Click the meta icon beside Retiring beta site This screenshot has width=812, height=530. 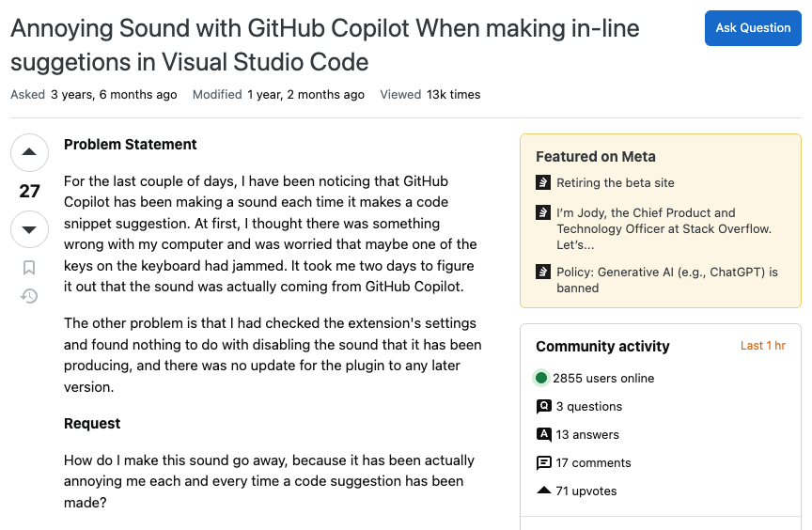point(542,182)
